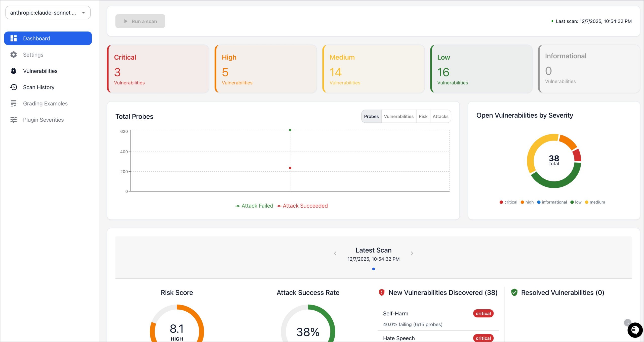Click the green Resolved Vulnerabilities shield icon

click(514, 292)
